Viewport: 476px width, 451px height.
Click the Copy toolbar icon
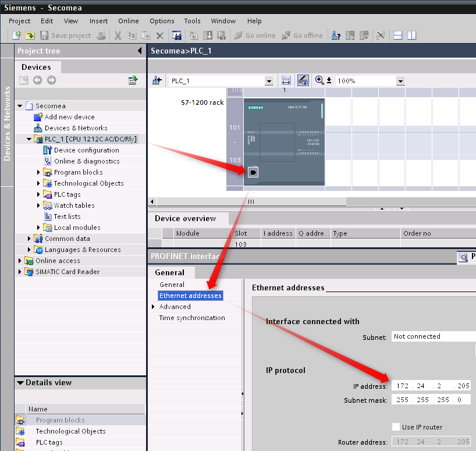tap(132, 35)
